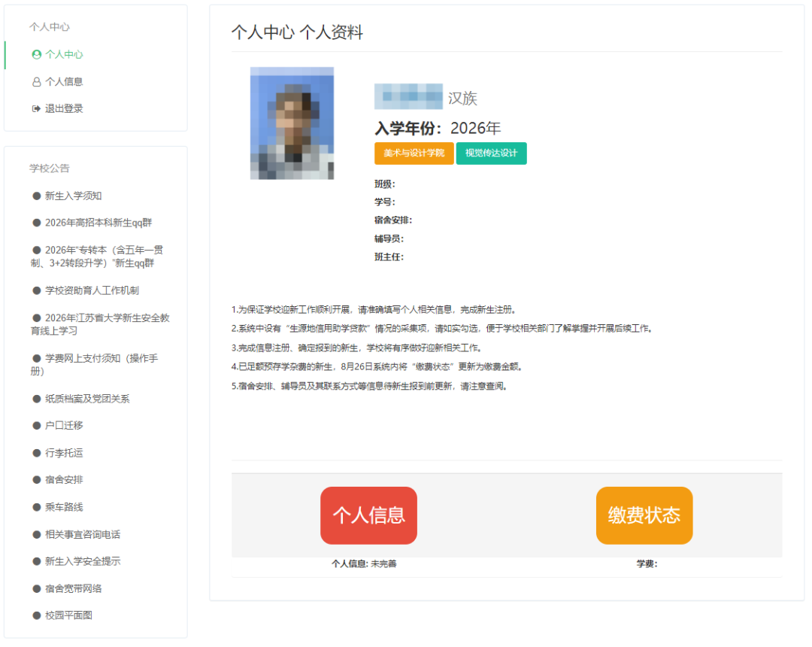Open the 宿舍宽带网络 announcement
Image resolution: width=812 pixels, height=647 pixels.
[74, 588]
